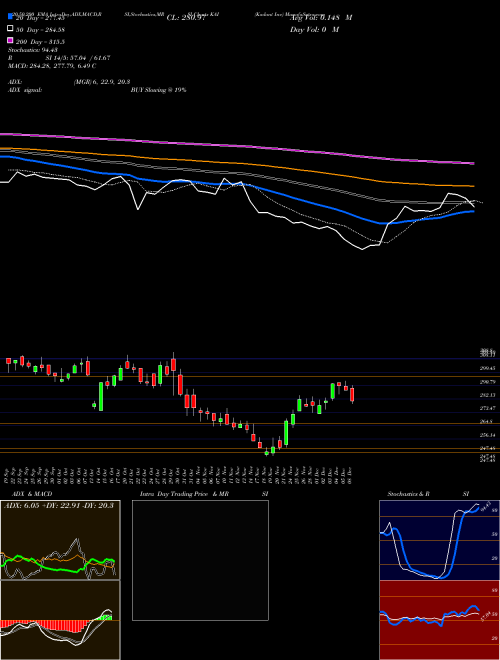This screenshot has height=660, width=500.
Task: Select the '200 Day = 315.5' label
Action: point(40,42)
